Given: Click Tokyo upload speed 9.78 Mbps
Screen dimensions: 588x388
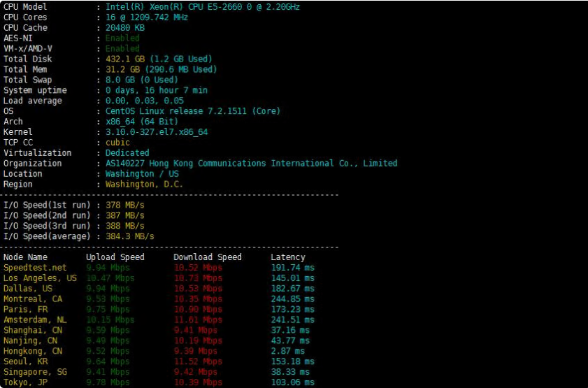Looking at the screenshot, I should click(108, 382).
